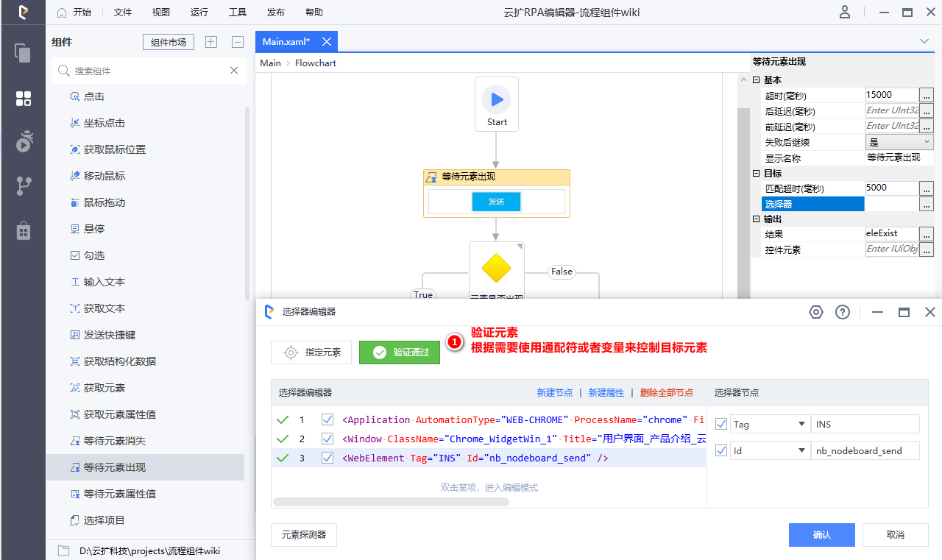
Task: Click the 指定元素 button
Action: [311, 352]
